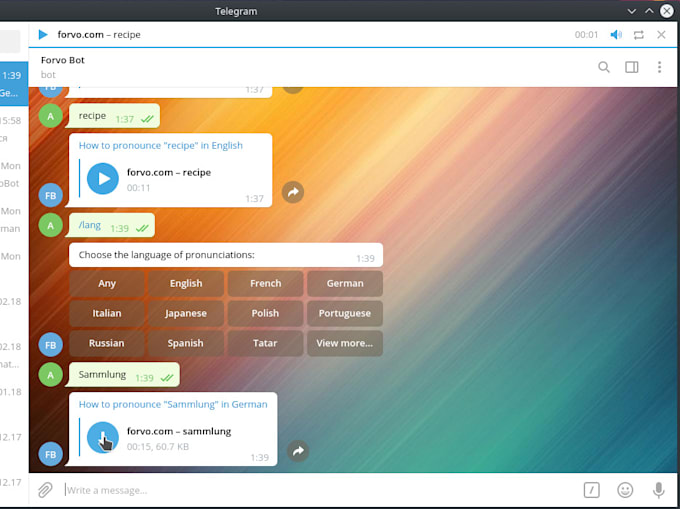Click the A avatar beside "/lang" message

point(51,225)
